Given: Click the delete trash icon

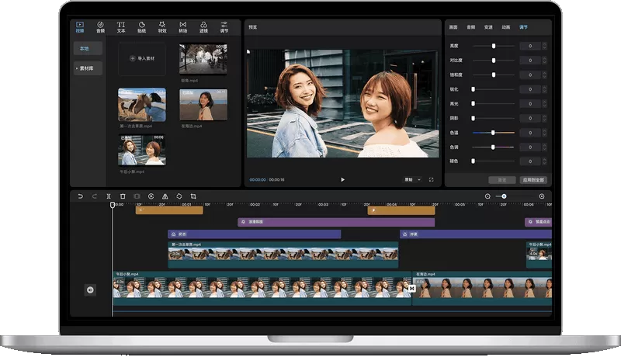Looking at the screenshot, I should (123, 196).
